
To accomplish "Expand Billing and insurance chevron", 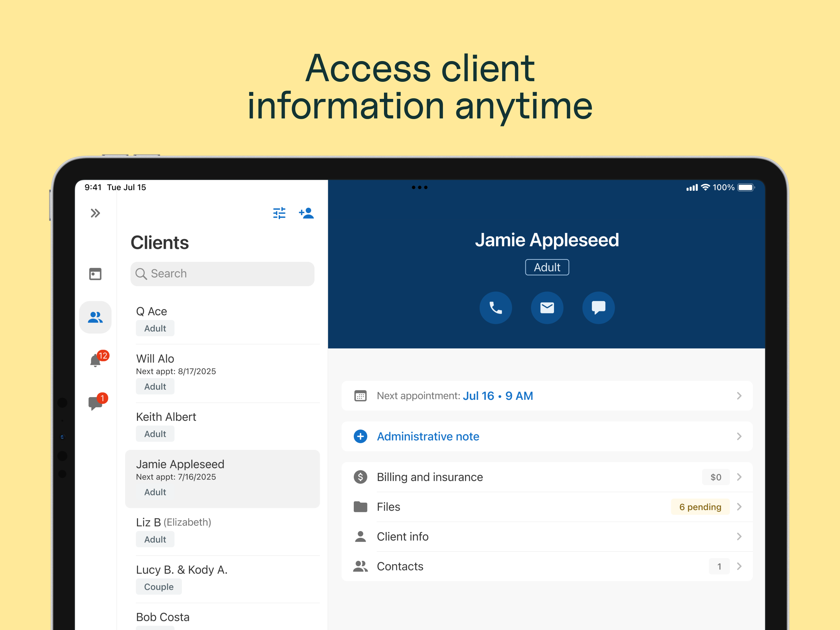I will tap(739, 477).
